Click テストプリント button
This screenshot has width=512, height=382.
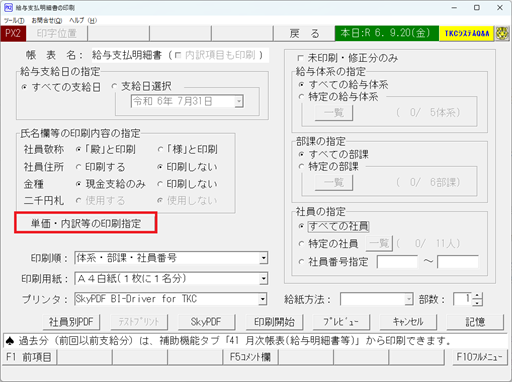point(139,322)
